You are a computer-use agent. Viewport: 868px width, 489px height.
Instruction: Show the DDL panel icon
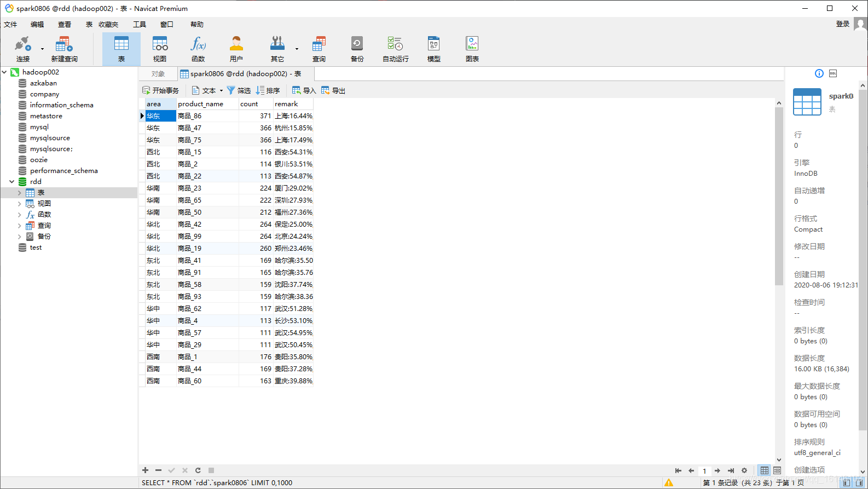tap(833, 73)
